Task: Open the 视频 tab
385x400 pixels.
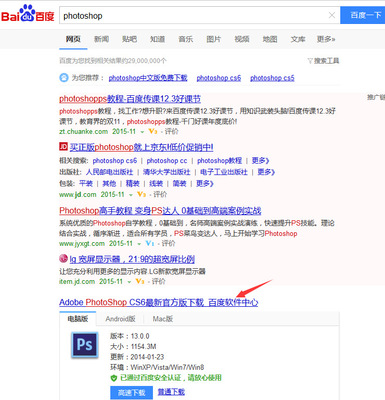Action: pos(242,39)
